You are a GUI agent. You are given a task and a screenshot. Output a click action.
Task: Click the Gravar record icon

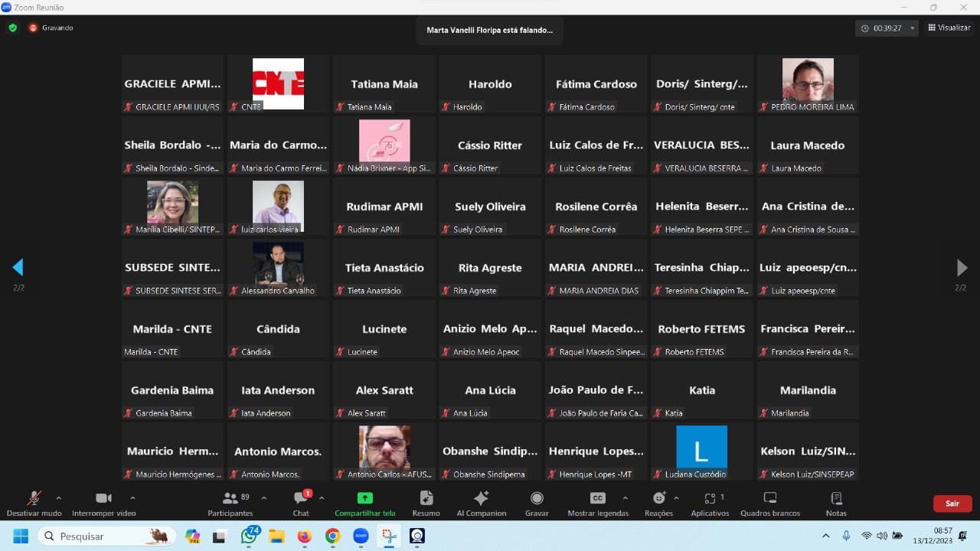click(537, 497)
